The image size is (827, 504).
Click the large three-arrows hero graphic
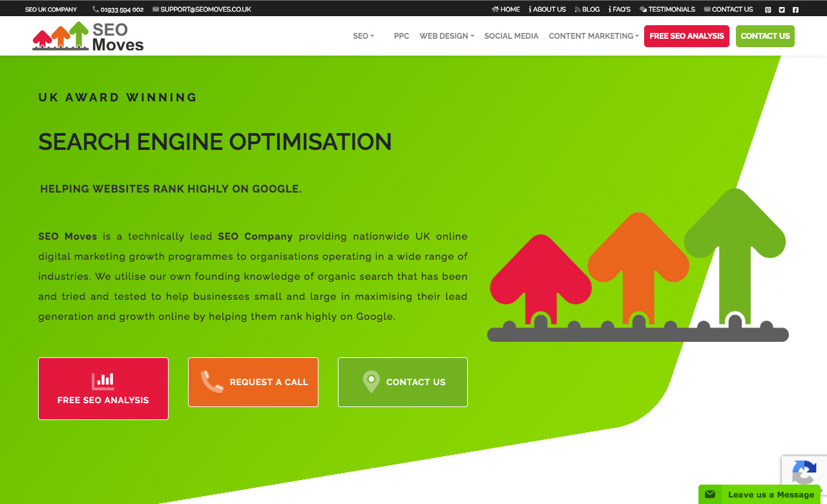(x=638, y=265)
